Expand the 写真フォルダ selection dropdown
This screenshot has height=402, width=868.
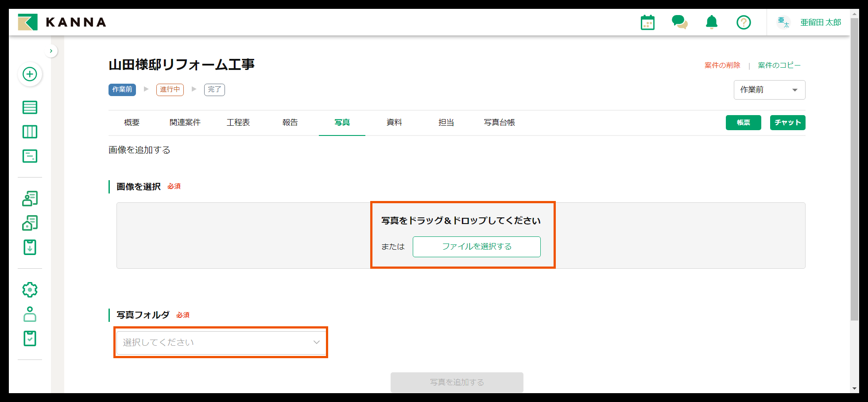220,342
